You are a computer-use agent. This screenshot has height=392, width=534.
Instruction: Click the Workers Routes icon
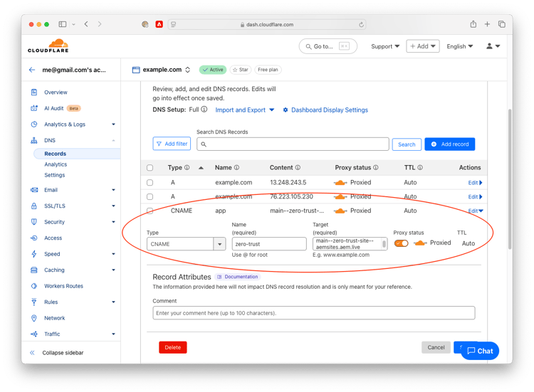click(x=34, y=286)
